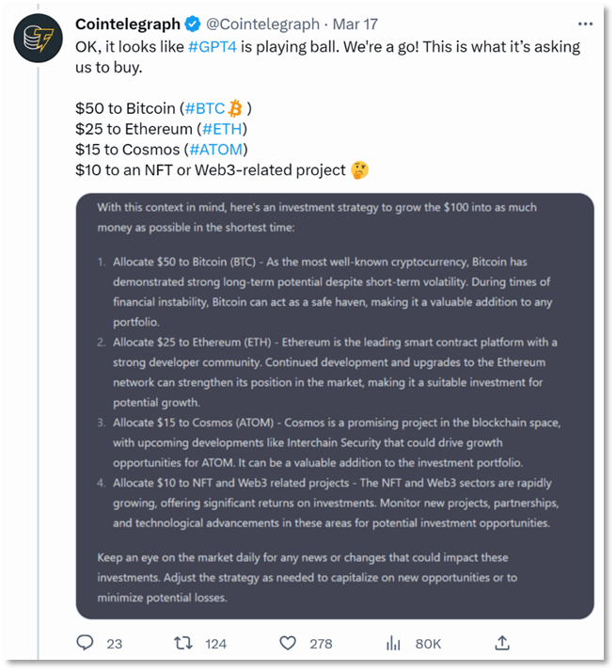
Task: Follow the #BTC hashtag link
Action: coord(204,108)
